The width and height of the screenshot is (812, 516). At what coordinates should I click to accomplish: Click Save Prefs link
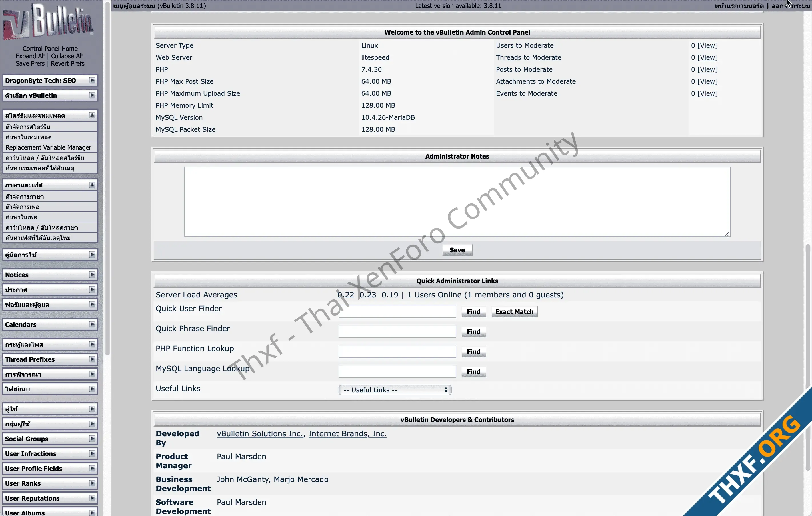pos(30,63)
